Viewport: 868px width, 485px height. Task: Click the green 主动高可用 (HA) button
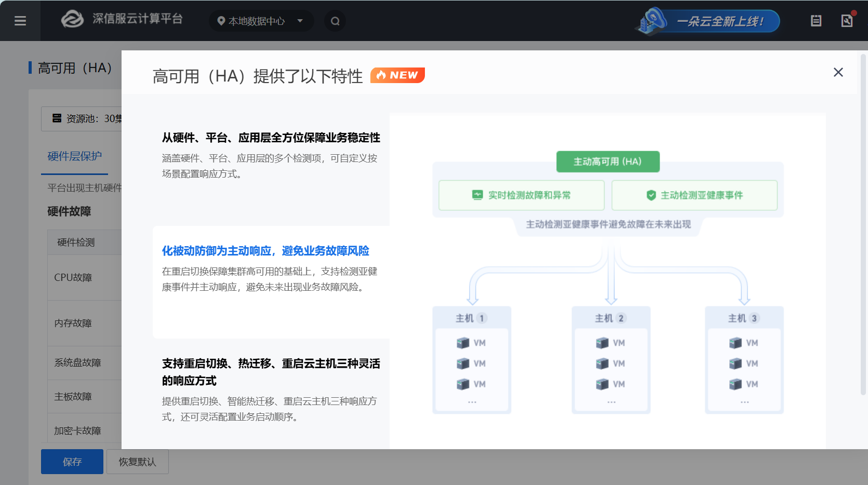(608, 161)
